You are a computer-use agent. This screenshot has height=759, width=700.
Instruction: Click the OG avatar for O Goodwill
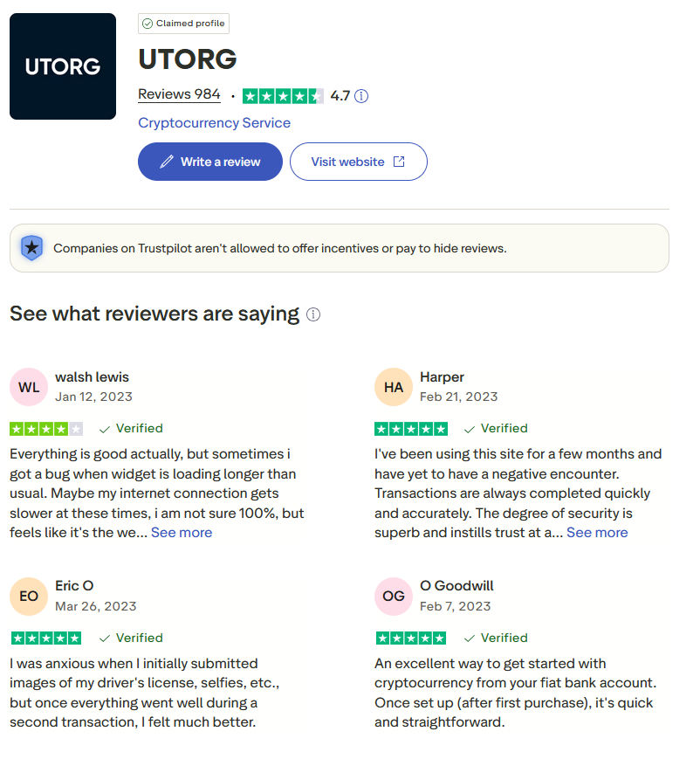394,597
